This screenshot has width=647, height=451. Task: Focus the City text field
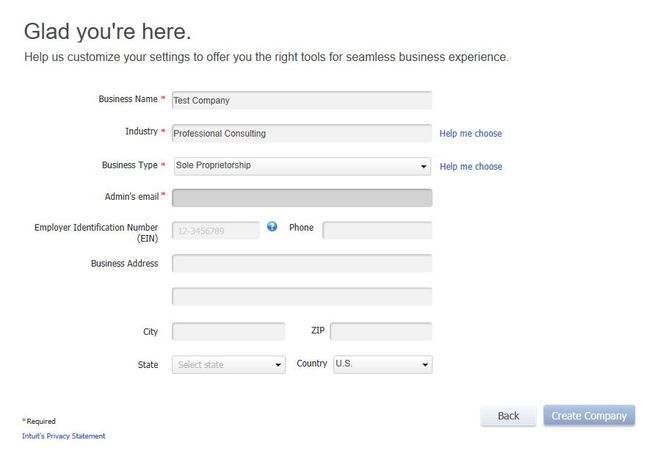(228, 332)
